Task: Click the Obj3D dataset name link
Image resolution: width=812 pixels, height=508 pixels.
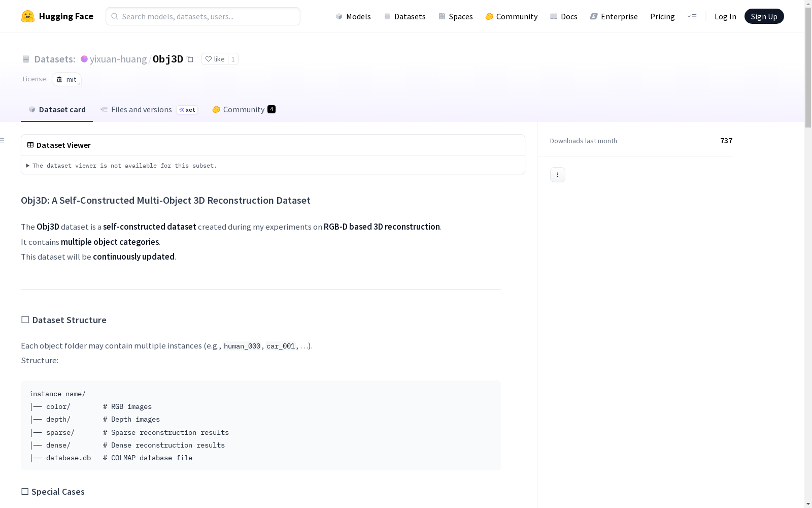Action: [x=168, y=59]
